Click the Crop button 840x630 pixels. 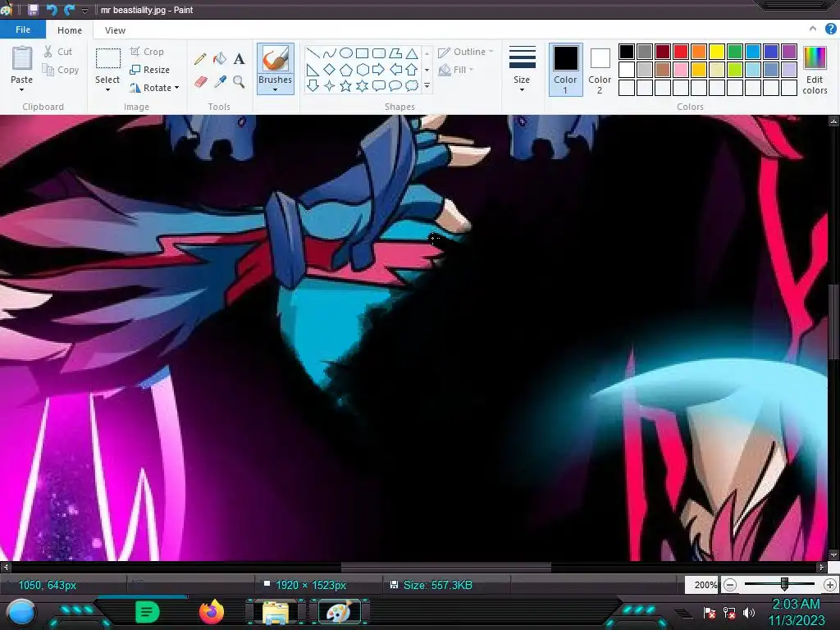click(x=147, y=52)
